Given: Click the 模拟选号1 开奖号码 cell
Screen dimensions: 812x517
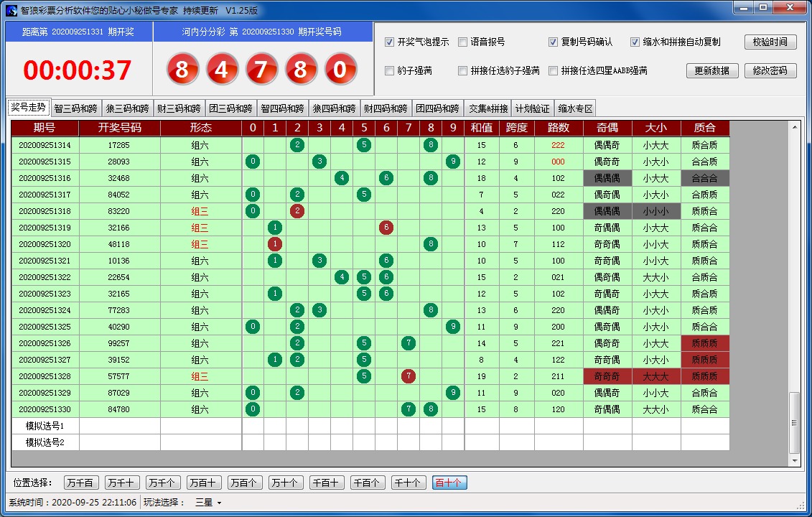Looking at the screenshot, I should coord(119,426).
